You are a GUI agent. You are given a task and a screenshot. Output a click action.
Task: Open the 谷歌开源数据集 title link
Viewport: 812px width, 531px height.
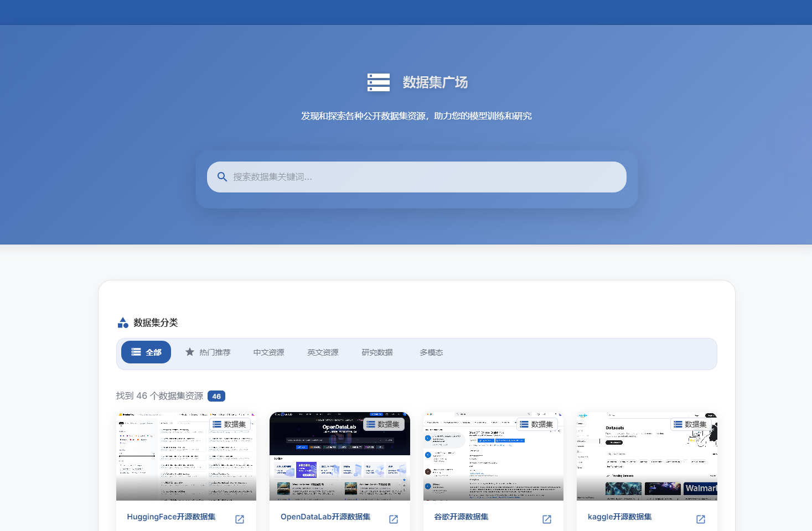(x=461, y=517)
